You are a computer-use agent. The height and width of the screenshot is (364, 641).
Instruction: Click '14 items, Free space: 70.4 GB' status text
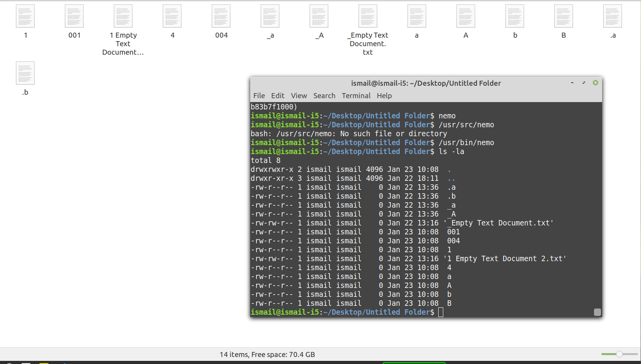(x=267, y=354)
